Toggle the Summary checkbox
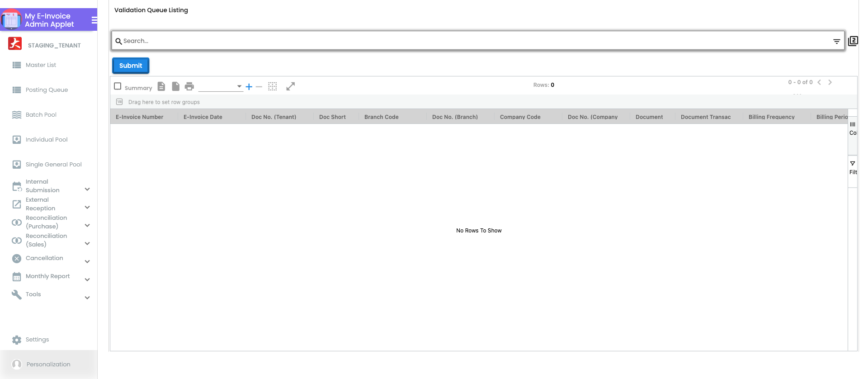The width and height of the screenshot is (868, 379). pos(118,86)
